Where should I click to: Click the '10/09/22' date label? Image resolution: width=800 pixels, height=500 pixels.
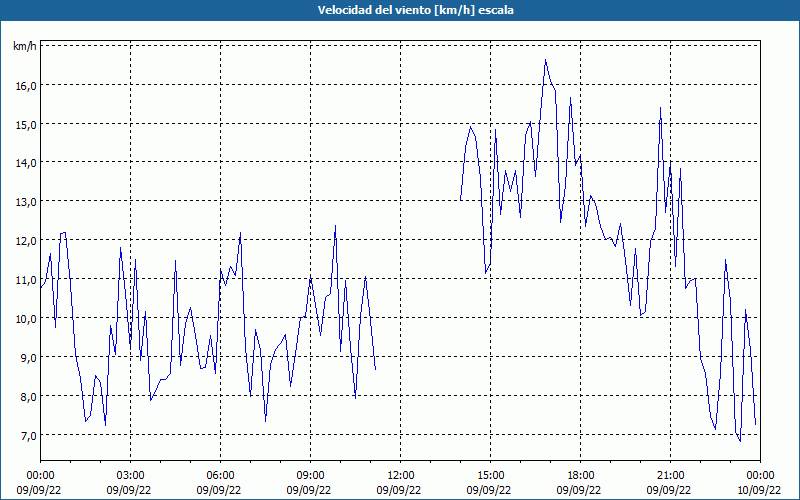coord(759,490)
